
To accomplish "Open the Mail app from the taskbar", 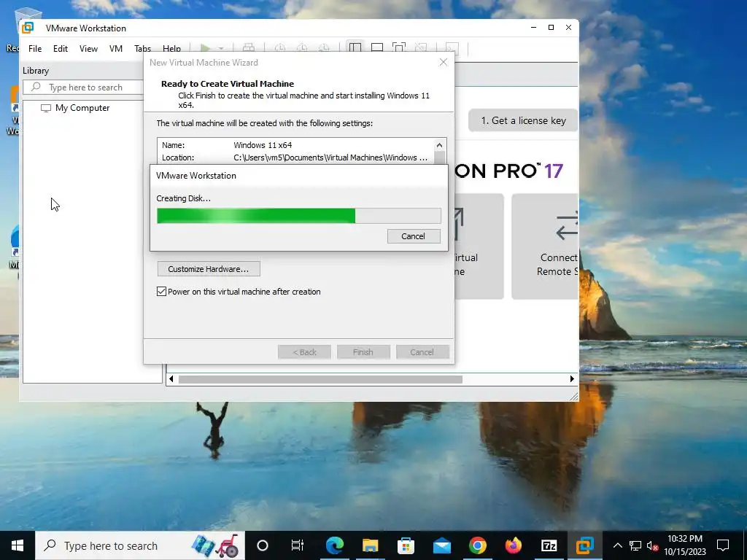I will 441,545.
